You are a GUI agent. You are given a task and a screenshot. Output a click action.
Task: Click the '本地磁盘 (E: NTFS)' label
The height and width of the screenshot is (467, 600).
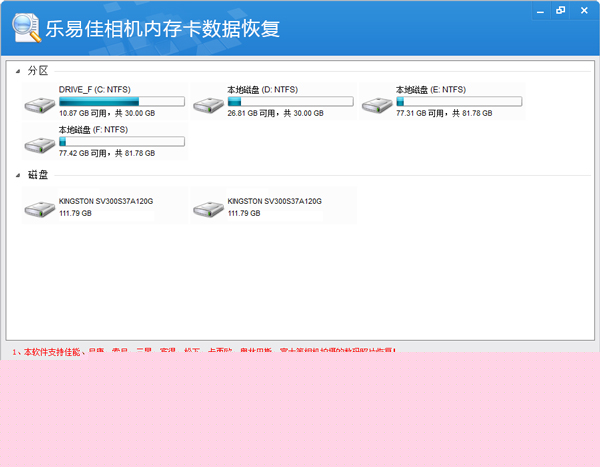point(430,89)
